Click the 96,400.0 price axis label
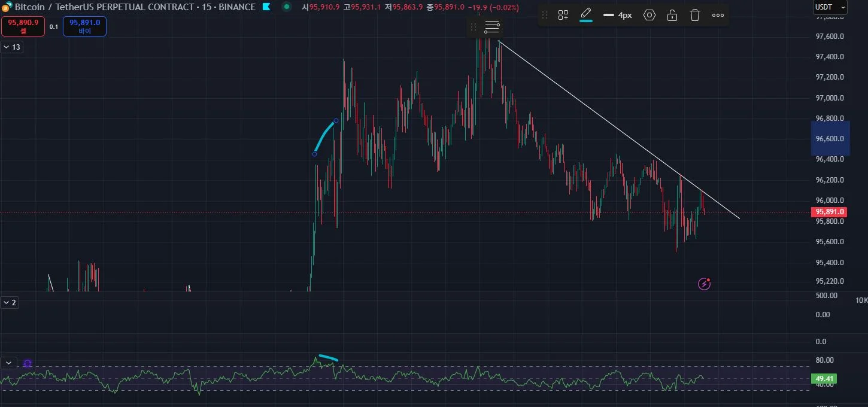The height and width of the screenshot is (407, 868). coord(829,159)
